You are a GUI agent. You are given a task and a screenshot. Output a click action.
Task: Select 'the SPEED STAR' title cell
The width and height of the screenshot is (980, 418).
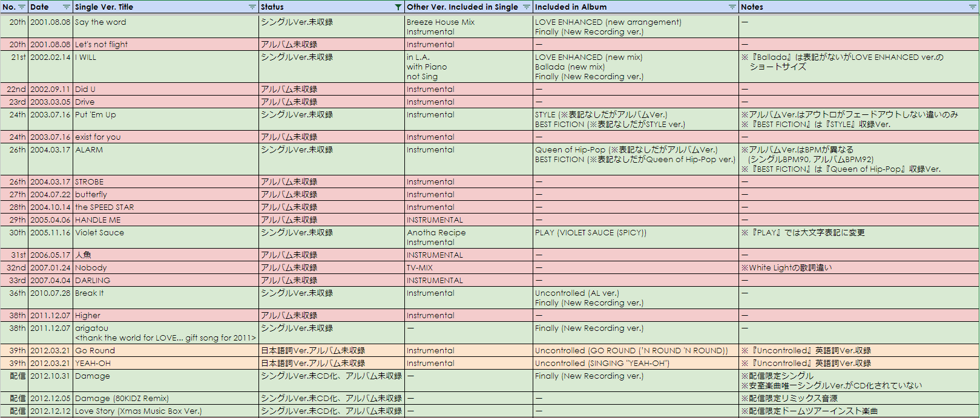[166, 207]
